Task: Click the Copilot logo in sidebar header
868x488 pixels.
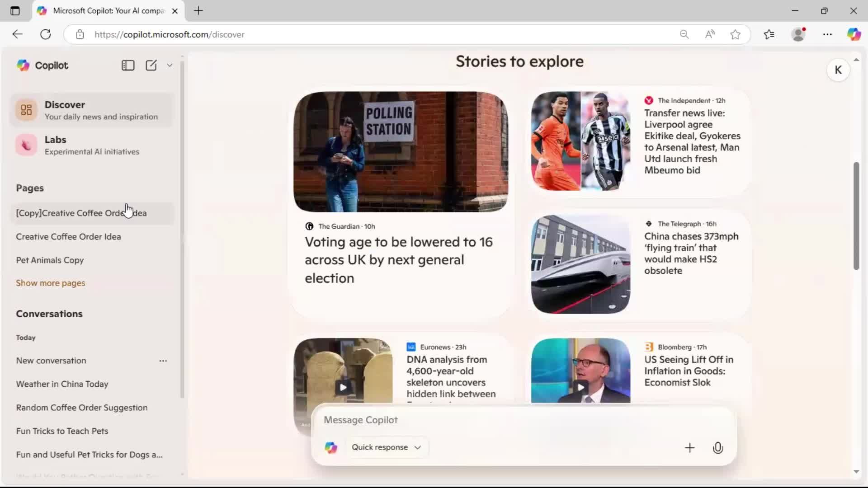Action: point(23,66)
